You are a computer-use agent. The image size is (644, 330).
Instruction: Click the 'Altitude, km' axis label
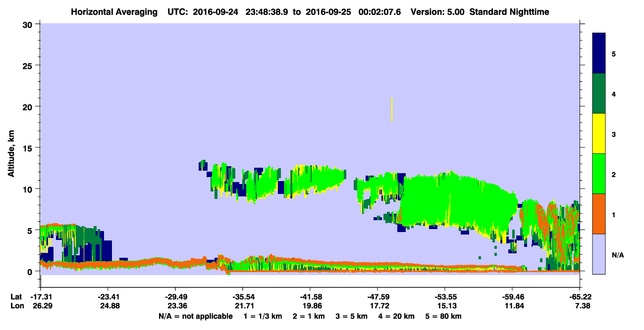click(x=11, y=154)
